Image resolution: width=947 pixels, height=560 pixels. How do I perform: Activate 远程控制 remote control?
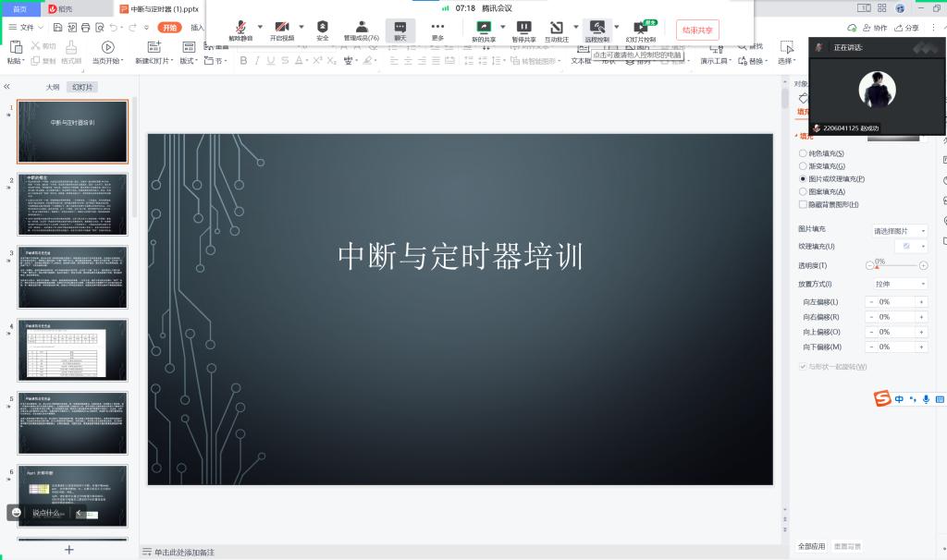(x=597, y=29)
